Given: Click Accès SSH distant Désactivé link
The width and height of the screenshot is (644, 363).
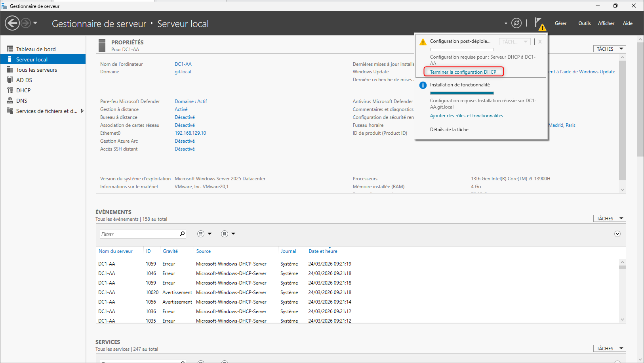Looking at the screenshot, I should pyautogui.click(x=185, y=149).
